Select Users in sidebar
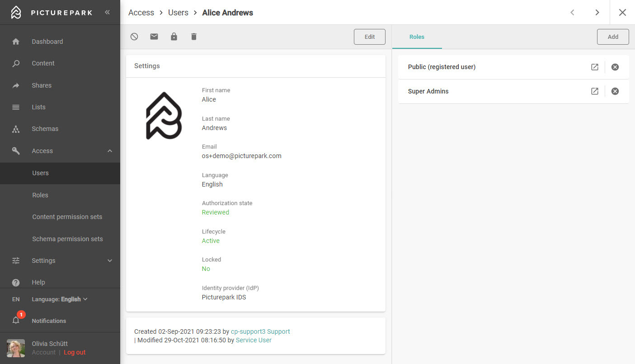Viewport: 635px width, 364px height. 60,173
